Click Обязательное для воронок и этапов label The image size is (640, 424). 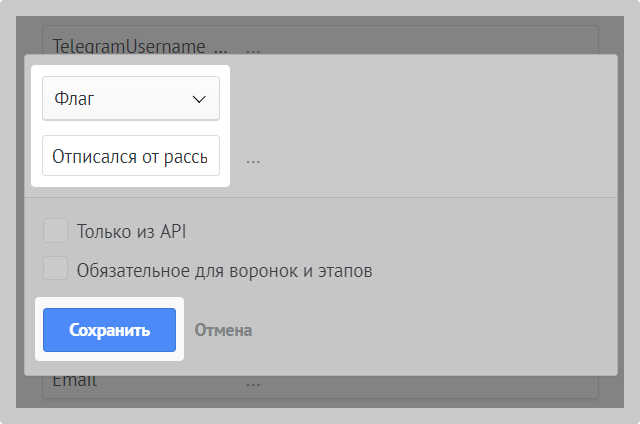pos(224,270)
